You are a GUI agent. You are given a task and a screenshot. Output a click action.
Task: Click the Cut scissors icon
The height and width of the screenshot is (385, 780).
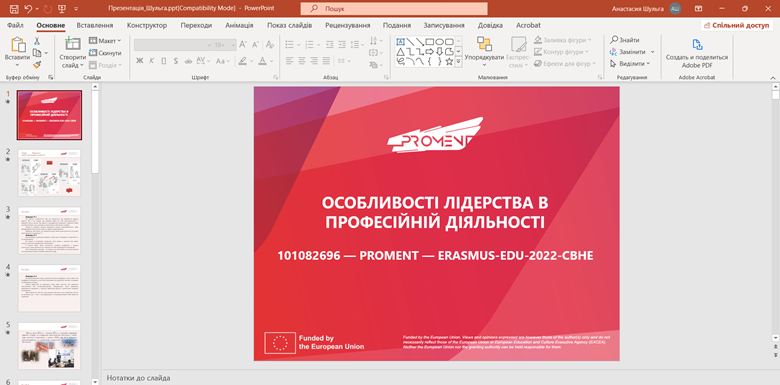pos(37,41)
